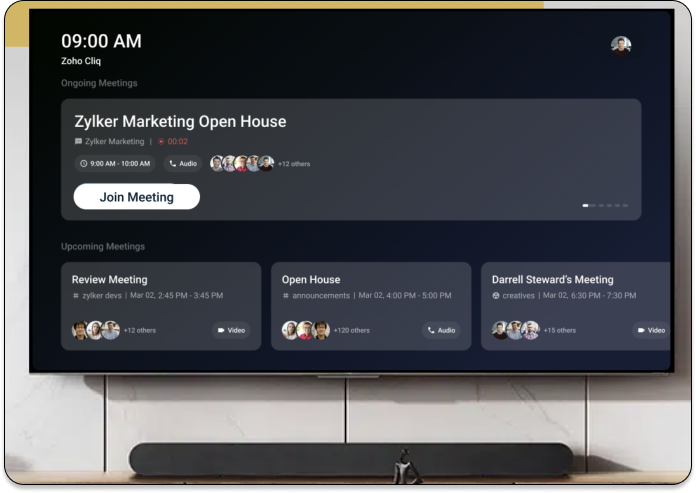Open the Open House meeting card title

(x=311, y=280)
